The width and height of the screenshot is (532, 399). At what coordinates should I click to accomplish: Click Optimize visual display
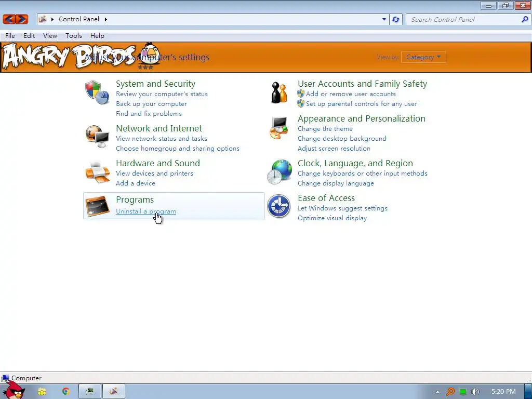pos(332,218)
